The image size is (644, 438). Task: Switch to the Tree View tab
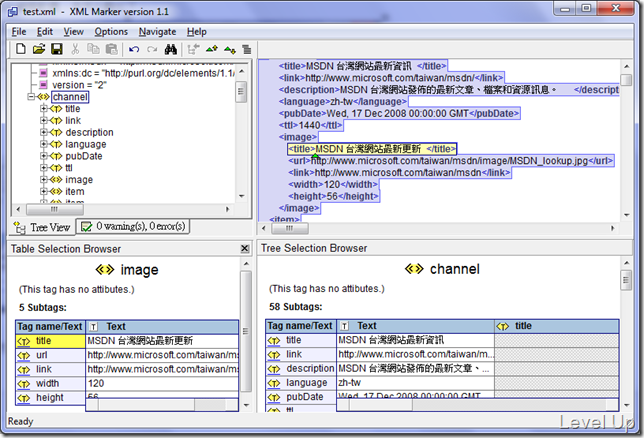click(x=42, y=227)
